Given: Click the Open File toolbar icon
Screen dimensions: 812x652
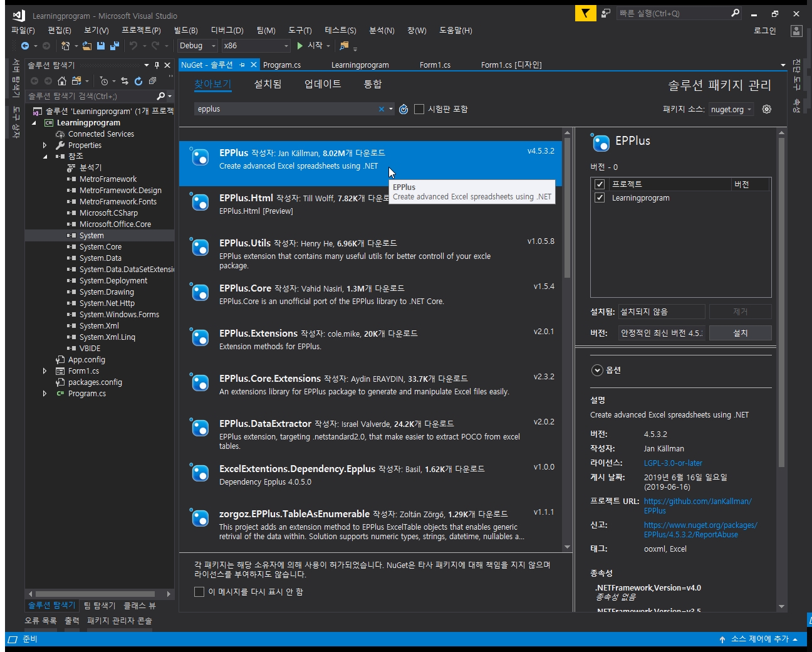Looking at the screenshot, I should (x=87, y=46).
